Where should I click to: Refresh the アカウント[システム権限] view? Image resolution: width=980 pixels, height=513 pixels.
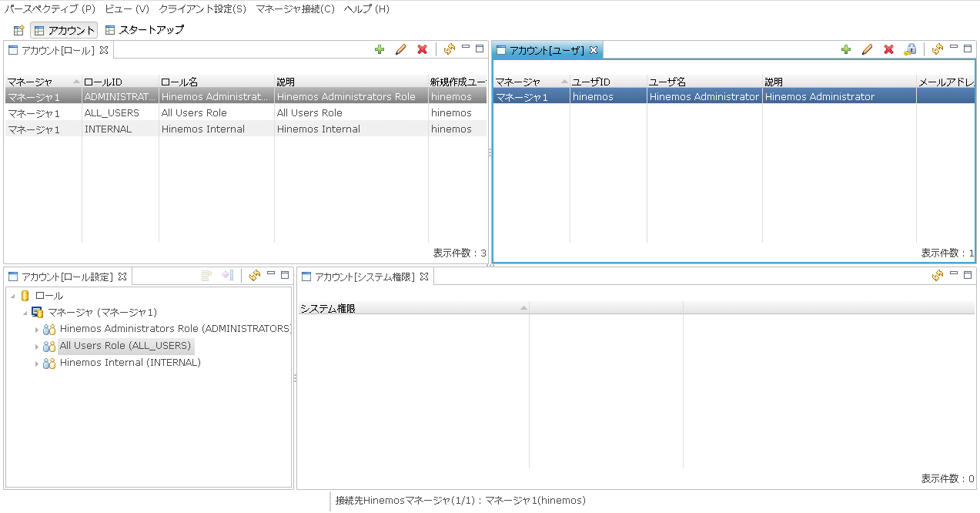[938, 275]
